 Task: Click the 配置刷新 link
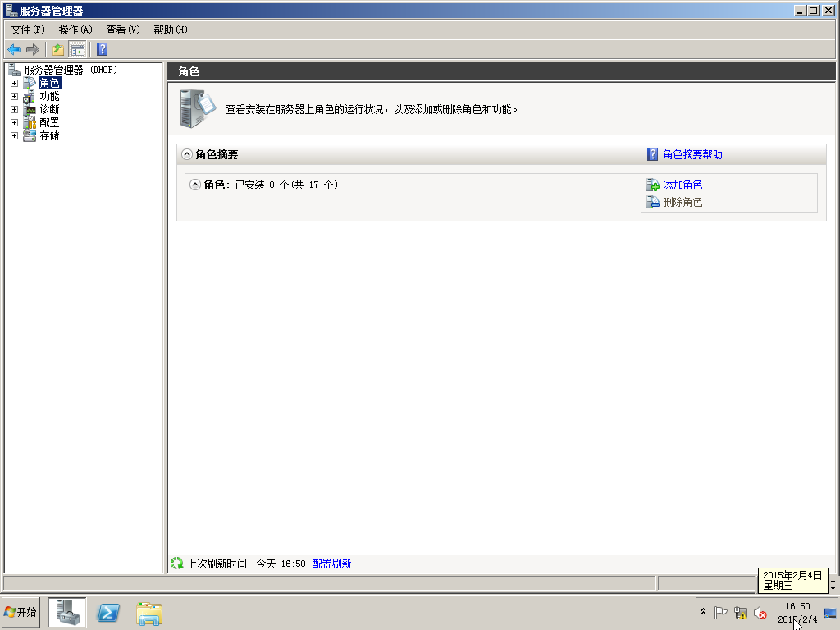point(331,564)
